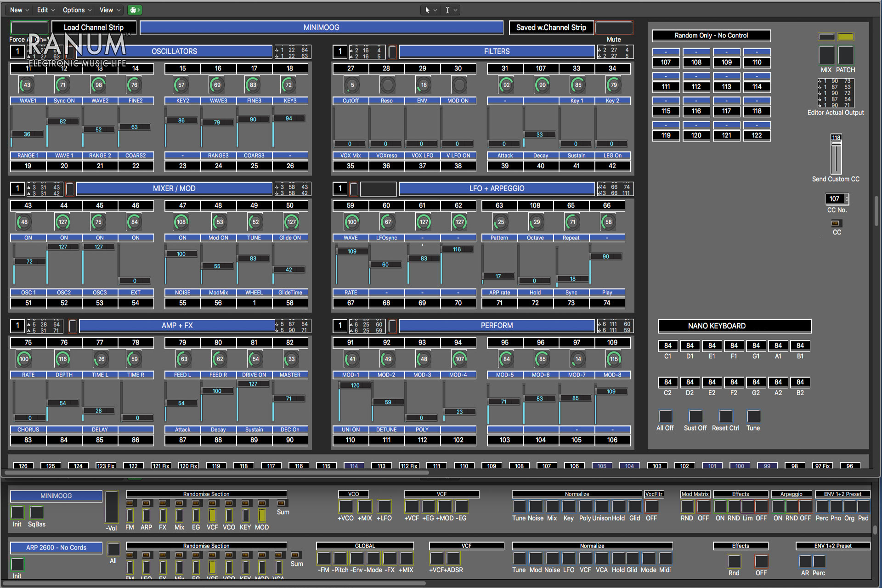Open the text cursor tool menu

pyautogui.click(x=451, y=10)
